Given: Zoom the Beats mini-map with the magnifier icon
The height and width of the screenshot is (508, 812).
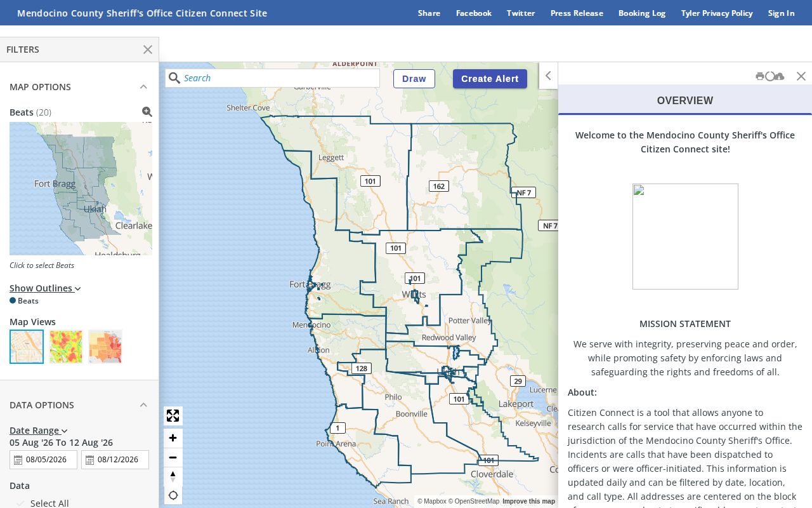Looking at the screenshot, I should (147, 112).
